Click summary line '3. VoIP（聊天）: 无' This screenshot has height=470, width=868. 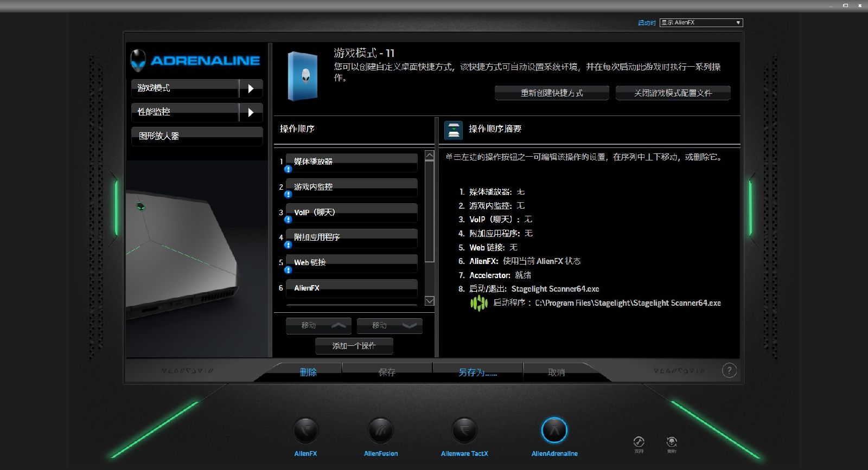point(495,220)
